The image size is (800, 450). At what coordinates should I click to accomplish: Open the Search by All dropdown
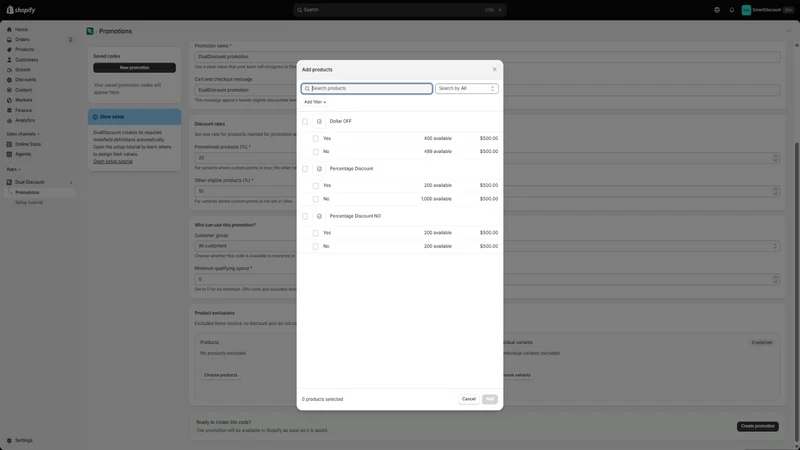[x=467, y=89]
